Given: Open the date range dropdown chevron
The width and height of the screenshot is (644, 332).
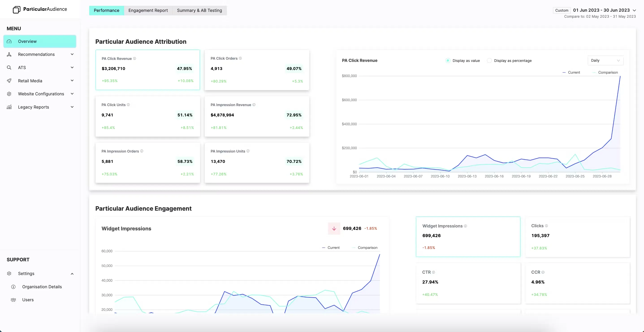Looking at the screenshot, I should (634, 10).
